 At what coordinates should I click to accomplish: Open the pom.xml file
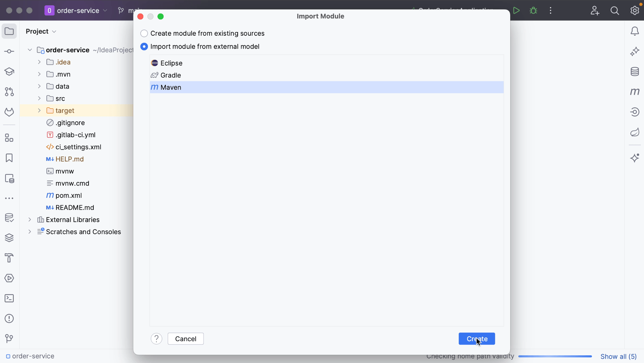pyautogui.click(x=69, y=195)
